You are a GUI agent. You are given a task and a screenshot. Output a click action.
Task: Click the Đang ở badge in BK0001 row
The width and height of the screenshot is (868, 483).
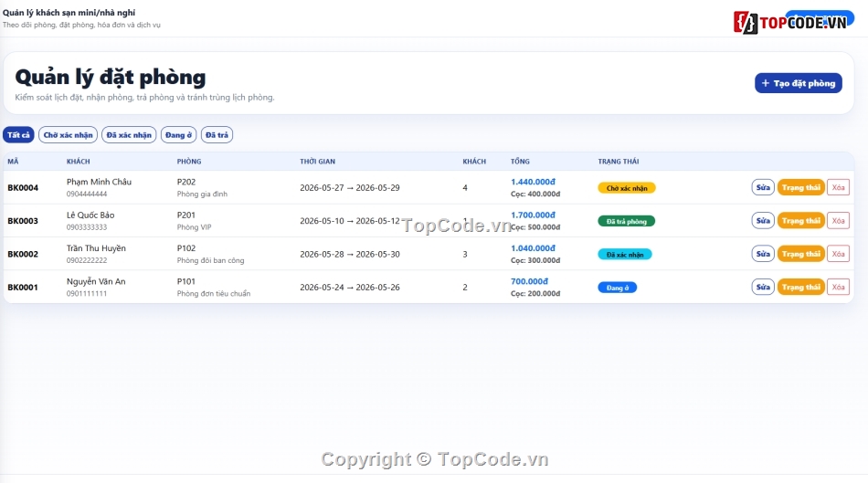618,288
